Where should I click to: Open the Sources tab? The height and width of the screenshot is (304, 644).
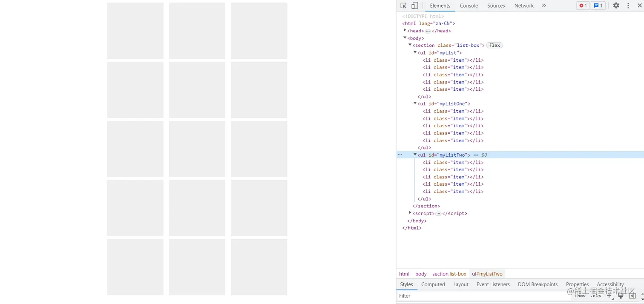coord(496,6)
